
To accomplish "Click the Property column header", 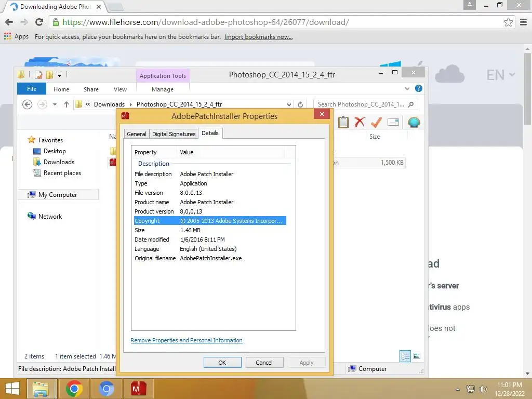I will [154, 152].
